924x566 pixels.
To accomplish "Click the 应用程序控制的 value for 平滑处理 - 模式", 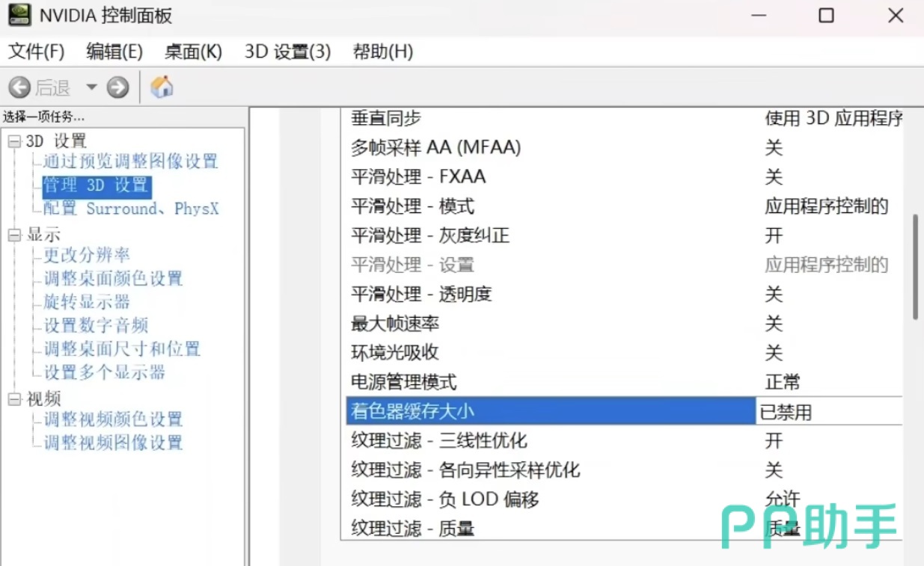I will pos(826,206).
